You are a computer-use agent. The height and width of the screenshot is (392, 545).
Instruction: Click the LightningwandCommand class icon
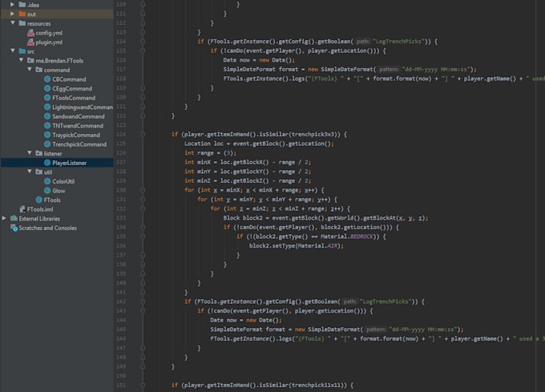click(x=47, y=107)
